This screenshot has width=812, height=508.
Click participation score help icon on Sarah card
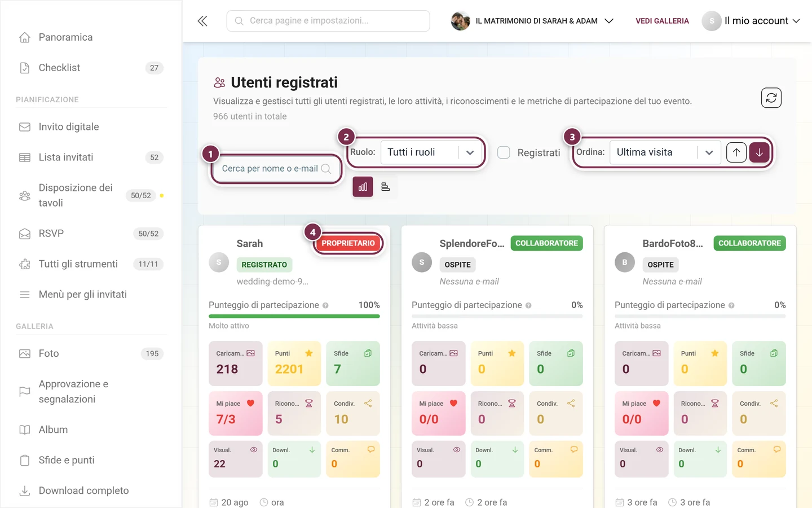pyautogui.click(x=325, y=305)
